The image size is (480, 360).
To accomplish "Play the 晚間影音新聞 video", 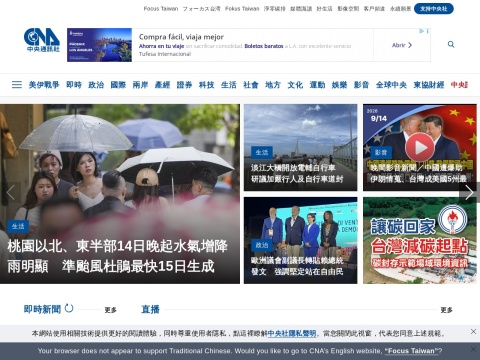I will (x=420, y=147).
